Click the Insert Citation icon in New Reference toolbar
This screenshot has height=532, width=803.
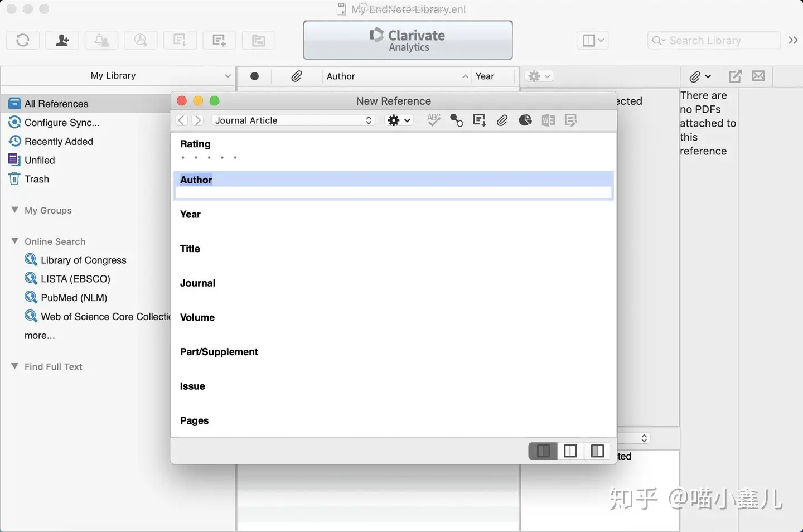479,120
